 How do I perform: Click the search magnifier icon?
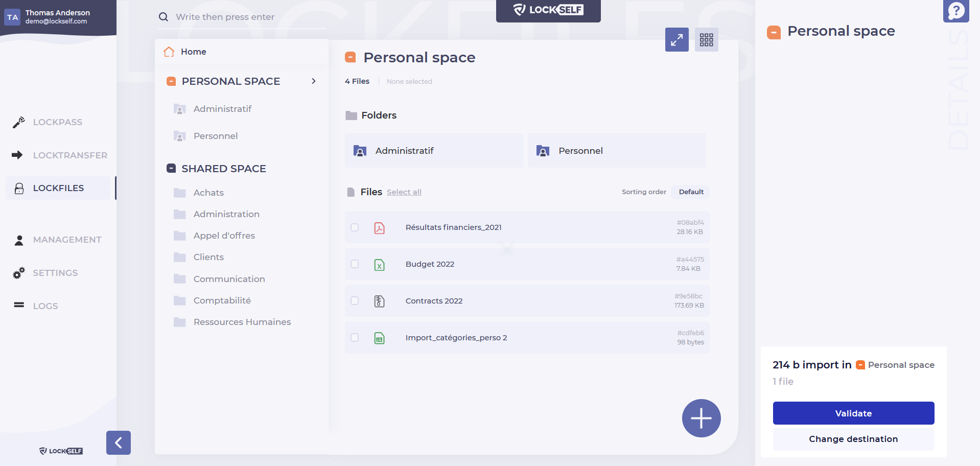tap(164, 17)
